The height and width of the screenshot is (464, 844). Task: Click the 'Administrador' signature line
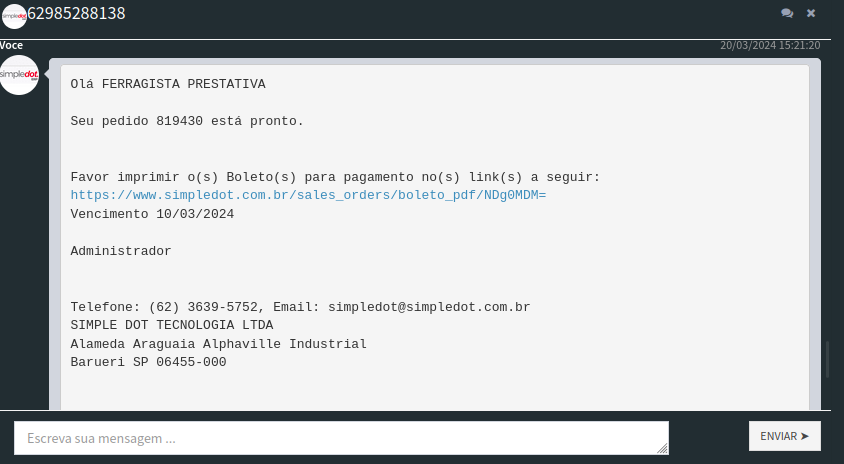click(x=120, y=251)
